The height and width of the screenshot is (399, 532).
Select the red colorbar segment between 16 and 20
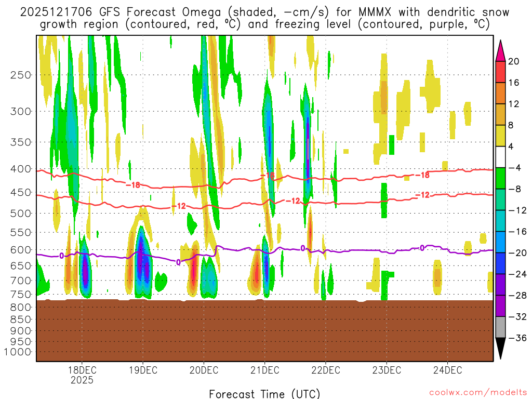coord(501,72)
